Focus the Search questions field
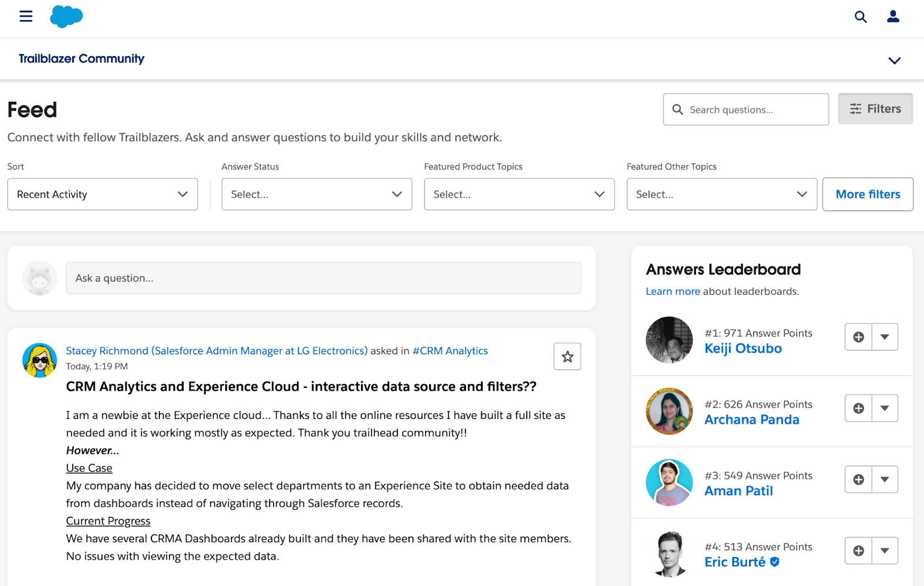 [x=746, y=109]
